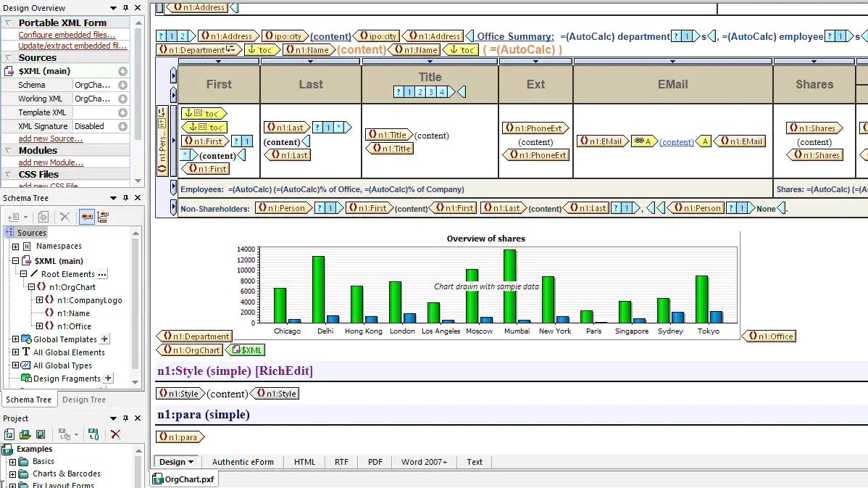Switch to the Design Tree tab
This screenshot has width=868, height=488.
84,400
